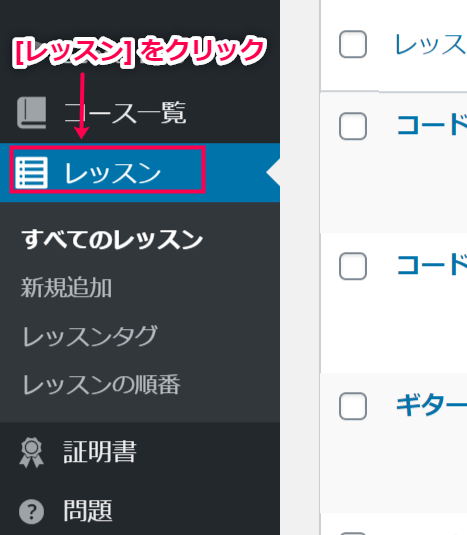Click the list icon beside レッスン
467x535 pixels.
point(31,173)
